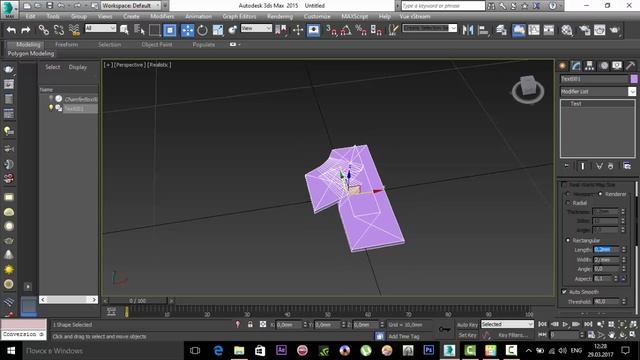Click the Align tool icon

point(483,30)
